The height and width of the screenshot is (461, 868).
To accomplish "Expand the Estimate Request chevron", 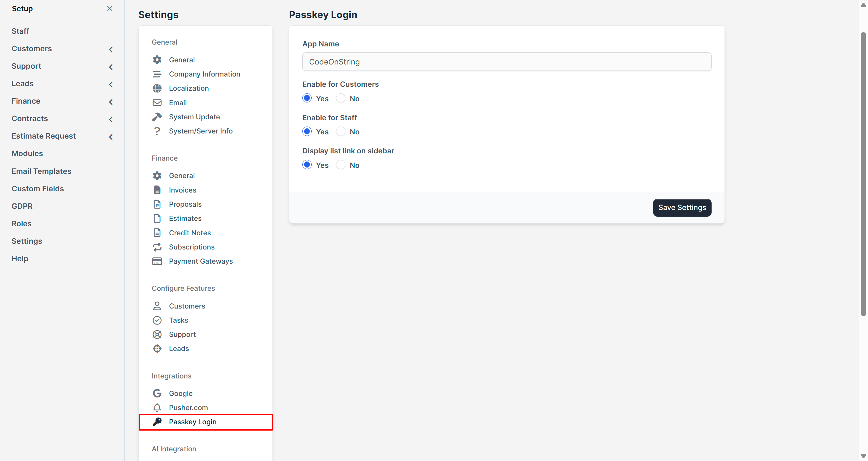I will [111, 137].
